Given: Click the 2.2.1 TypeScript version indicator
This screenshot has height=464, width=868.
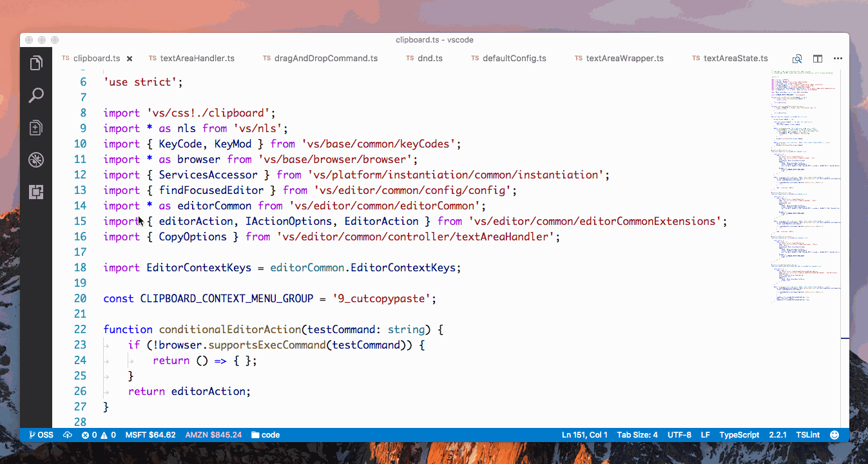Looking at the screenshot, I should tap(778, 435).
